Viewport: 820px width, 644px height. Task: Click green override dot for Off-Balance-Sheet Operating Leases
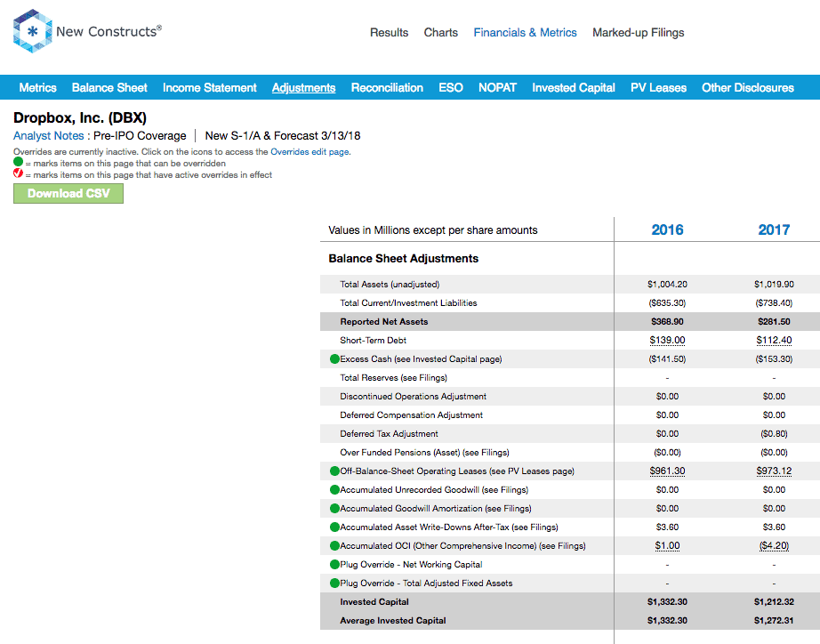[334, 471]
